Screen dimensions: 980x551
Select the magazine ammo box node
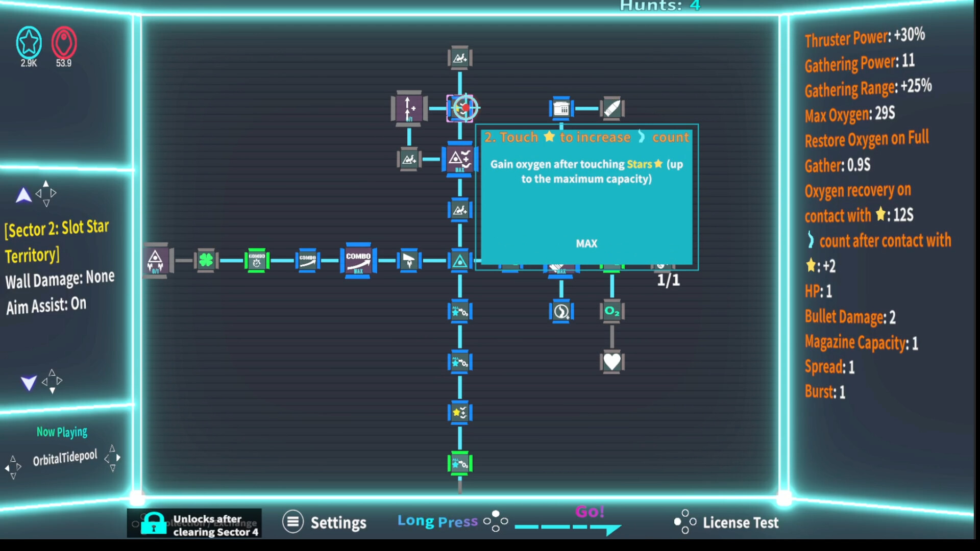pos(561,108)
